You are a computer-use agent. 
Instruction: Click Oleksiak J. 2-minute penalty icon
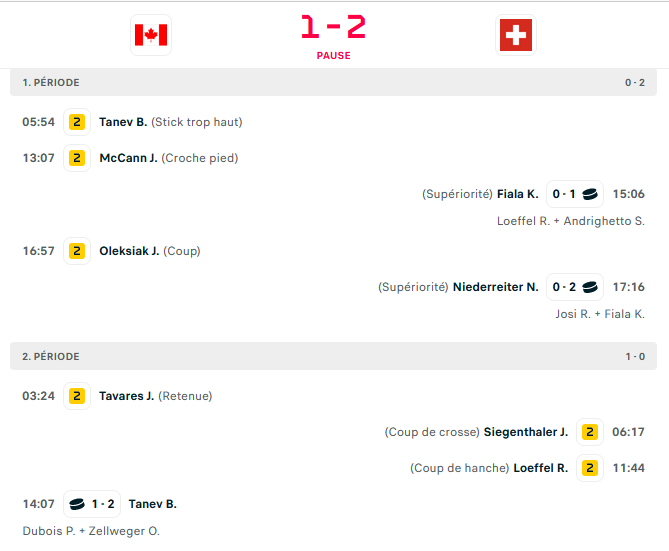(77, 250)
